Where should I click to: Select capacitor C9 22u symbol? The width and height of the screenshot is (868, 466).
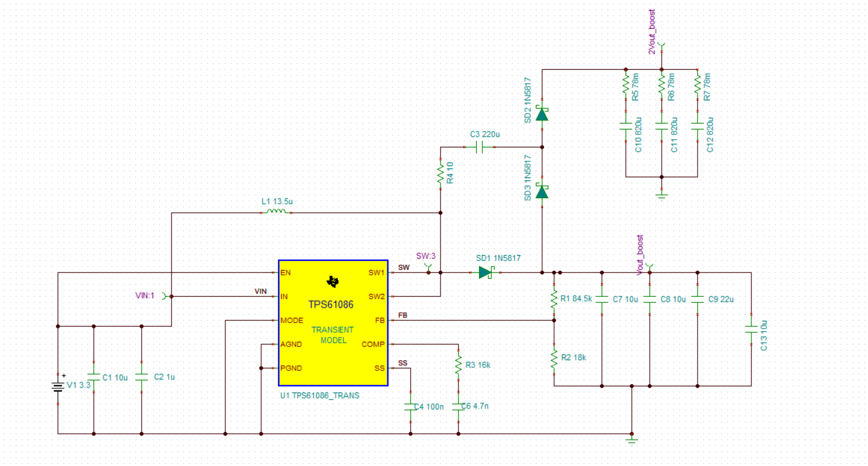click(698, 299)
